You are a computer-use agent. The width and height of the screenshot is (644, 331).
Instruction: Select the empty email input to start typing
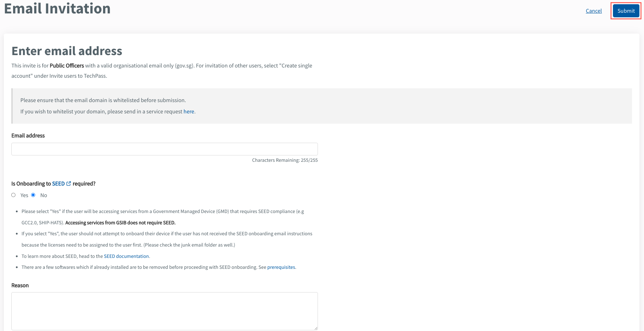pyautogui.click(x=164, y=149)
